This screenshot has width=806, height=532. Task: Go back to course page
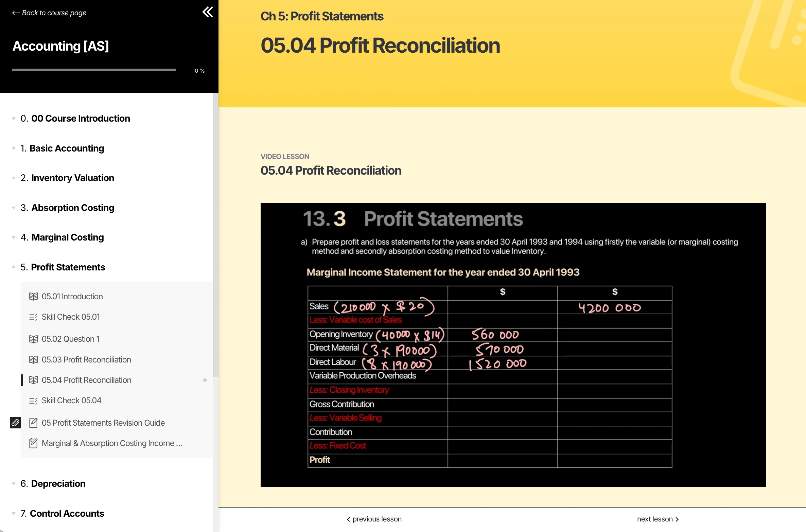pos(49,13)
